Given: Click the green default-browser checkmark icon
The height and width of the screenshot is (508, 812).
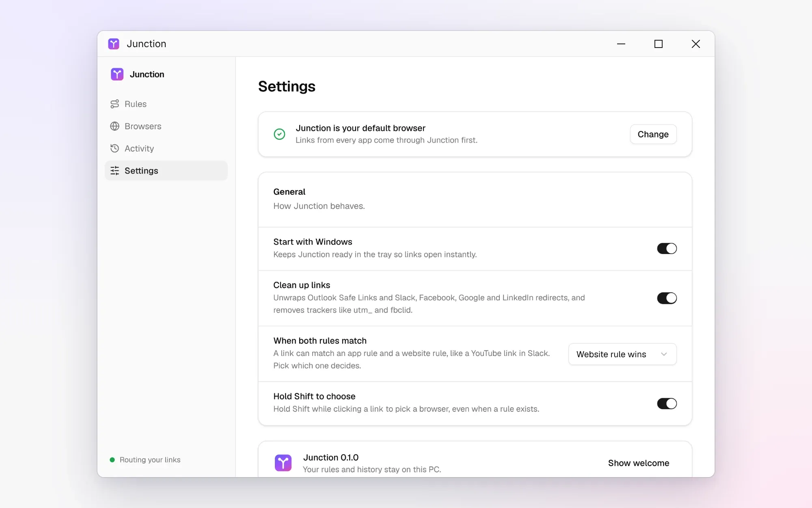Looking at the screenshot, I should click(x=279, y=134).
